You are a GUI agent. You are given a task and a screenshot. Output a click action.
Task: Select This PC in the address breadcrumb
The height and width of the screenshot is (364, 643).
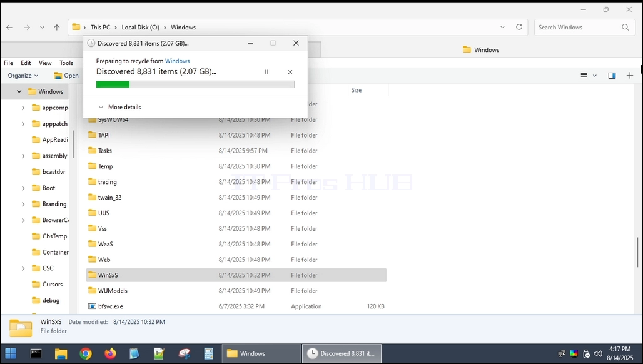tap(101, 27)
